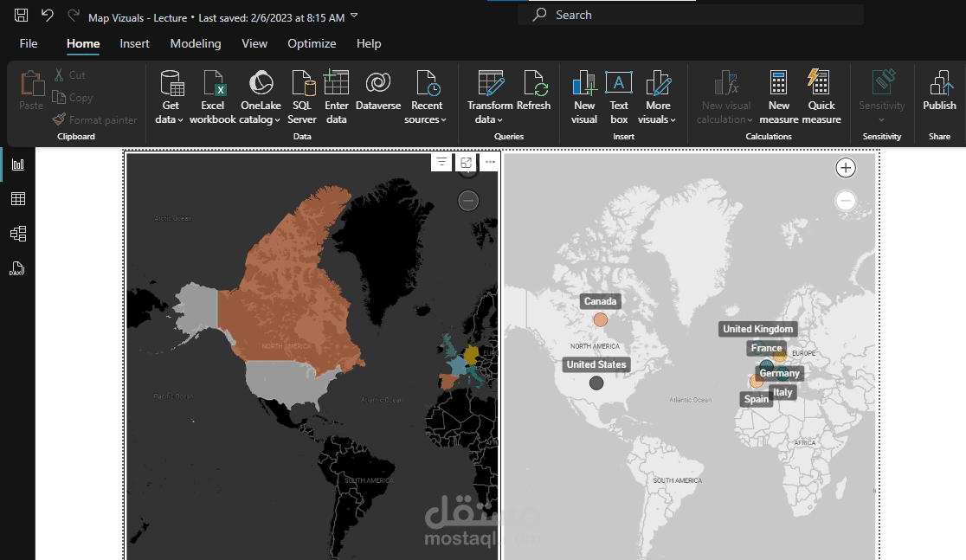Zoom in on the light bubble map
Image resolution: width=966 pixels, height=560 pixels.
[846, 168]
